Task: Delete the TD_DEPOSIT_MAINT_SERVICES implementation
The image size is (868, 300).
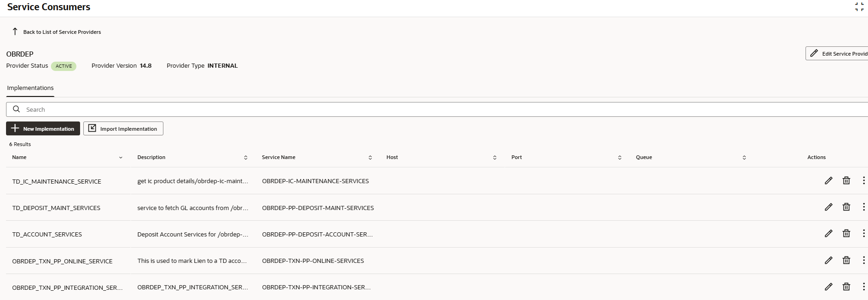Action: pyautogui.click(x=846, y=207)
